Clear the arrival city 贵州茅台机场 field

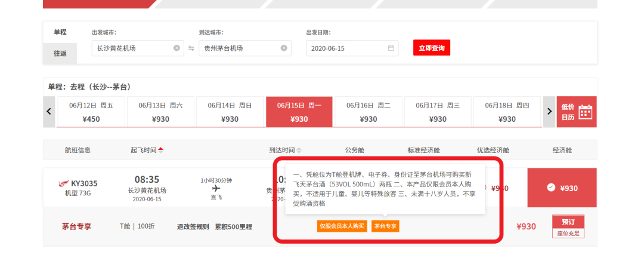284,48
